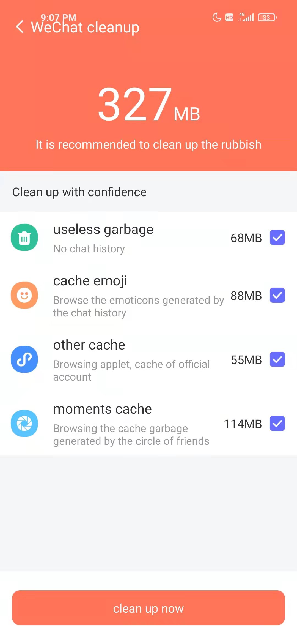
Task: Tap the back arrow icon
Action: coord(20,27)
